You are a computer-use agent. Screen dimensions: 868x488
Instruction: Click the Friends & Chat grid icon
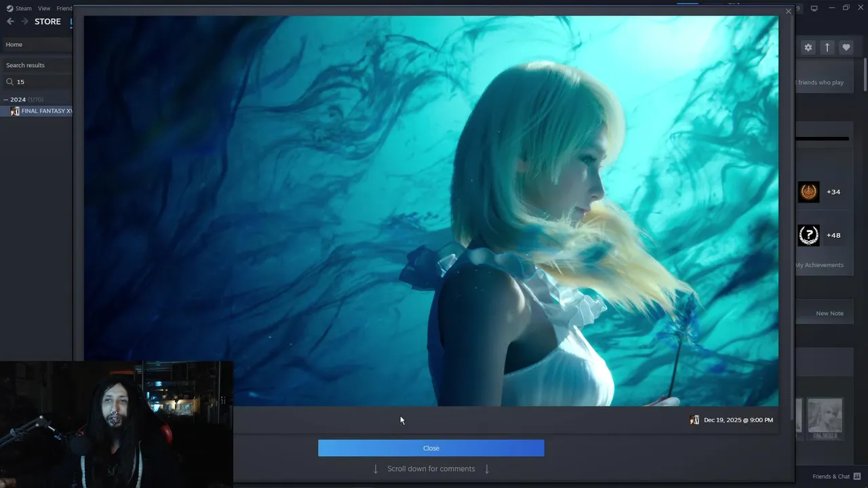(x=856, y=476)
